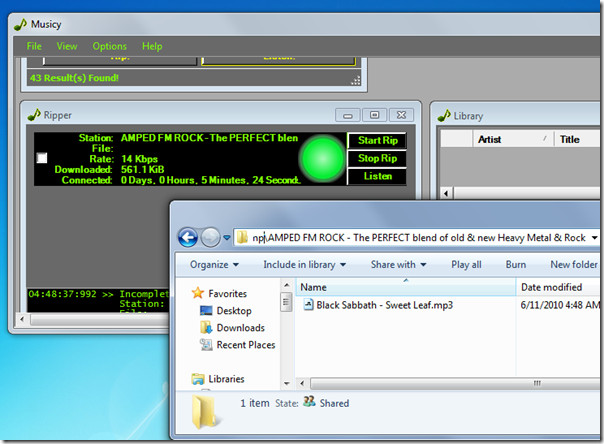Sort files by Date modified column
This screenshot has width=604, height=444.
tap(558, 287)
